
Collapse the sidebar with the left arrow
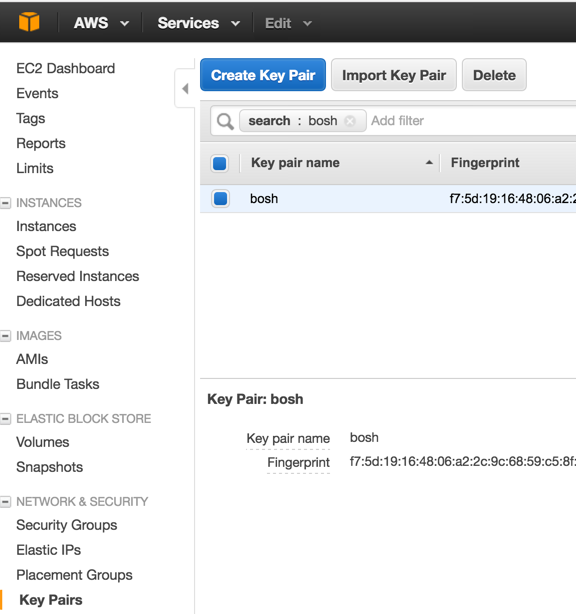pyautogui.click(x=185, y=88)
